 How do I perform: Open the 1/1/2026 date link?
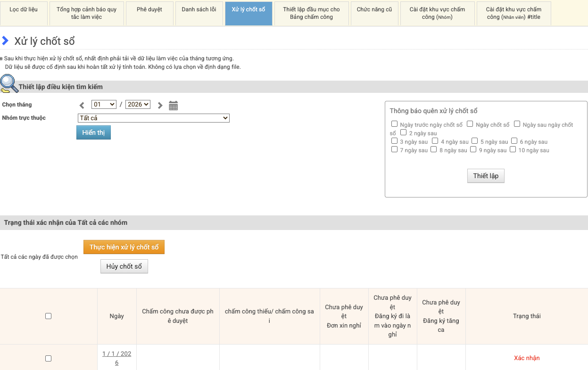coord(116,358)
